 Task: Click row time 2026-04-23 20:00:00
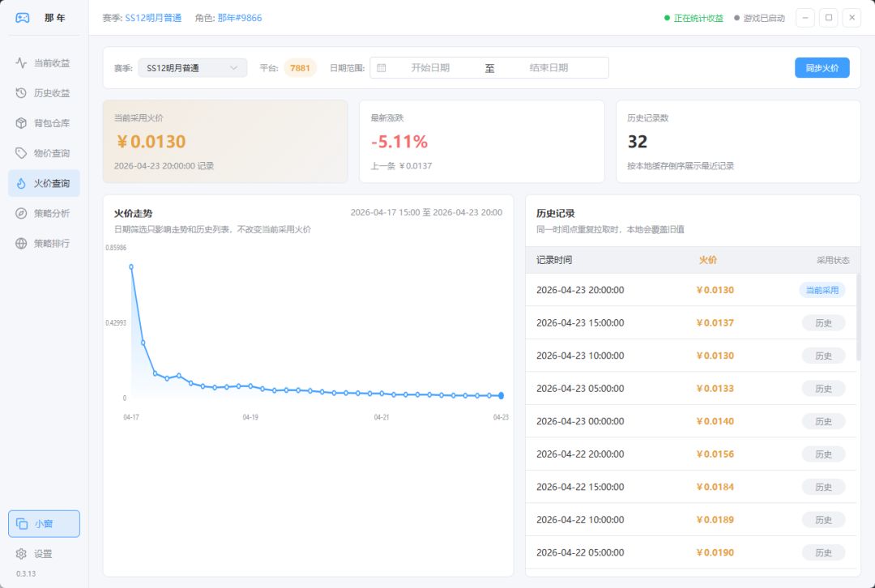point(580,290)
